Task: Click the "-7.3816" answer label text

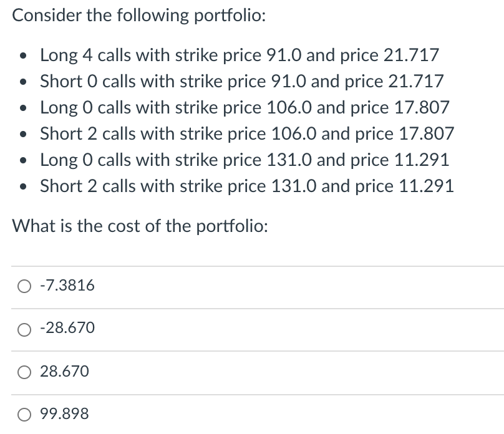Action: (67, 286)
